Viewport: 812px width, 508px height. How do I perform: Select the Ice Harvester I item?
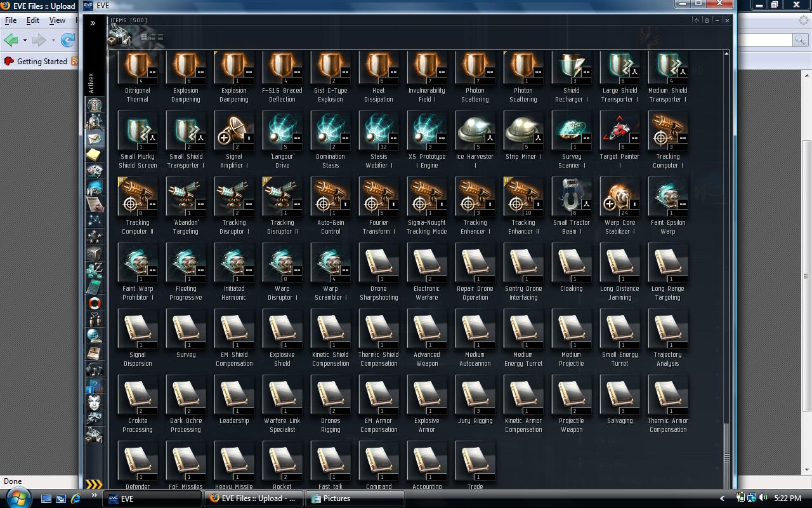click(475, 140)
